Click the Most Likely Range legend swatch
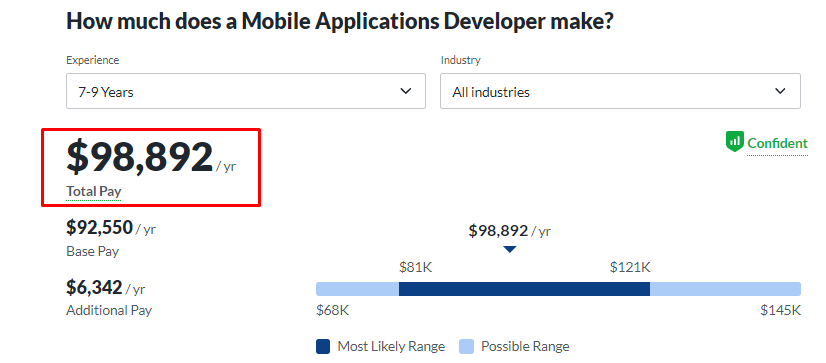Viewport: 826px width, 363px height. [323, 346]
